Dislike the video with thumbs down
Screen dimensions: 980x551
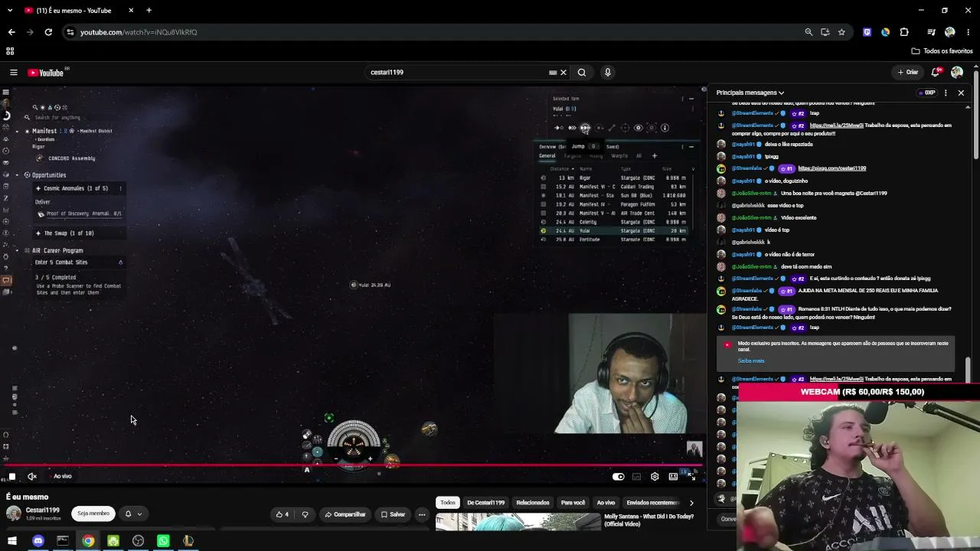305,514
